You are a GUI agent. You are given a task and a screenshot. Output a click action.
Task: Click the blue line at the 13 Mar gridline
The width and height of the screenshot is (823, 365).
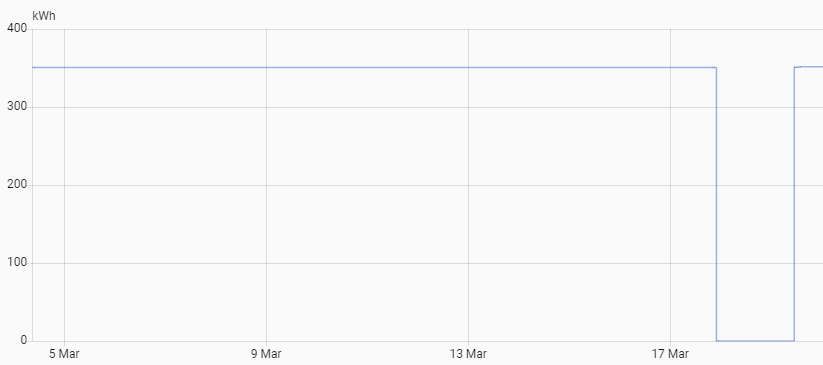tap(468, 67)
